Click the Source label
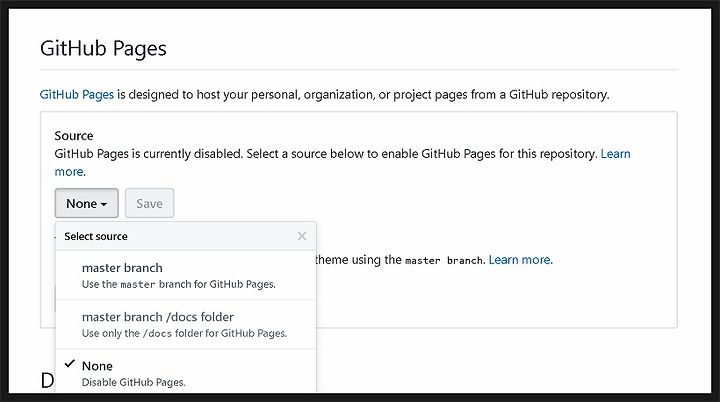The width and height of the screenshot is (720, 402). click(x=73, y=136)
